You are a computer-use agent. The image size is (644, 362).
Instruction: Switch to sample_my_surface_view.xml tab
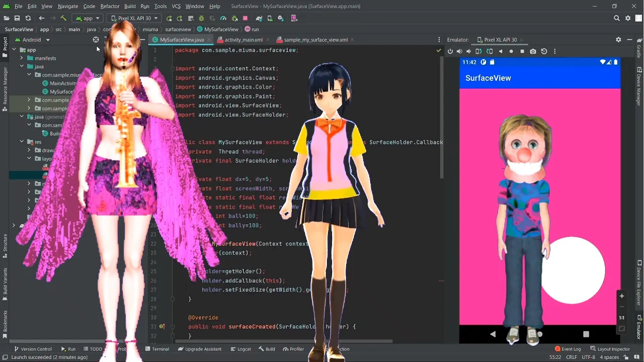click(x=315, y=40)
